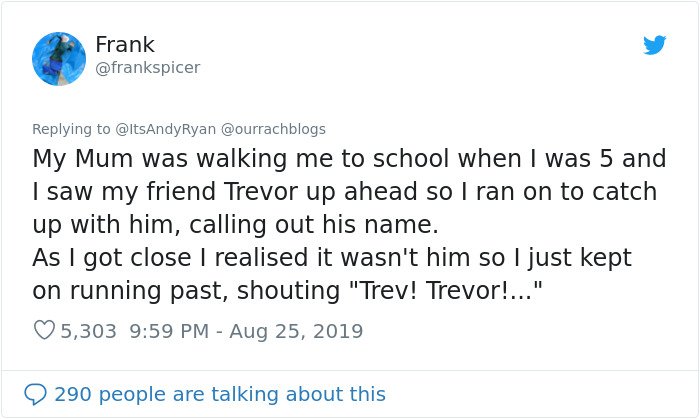Click the 5,303 likes count
The width and height of the screenshot is (700, 419).
coord(88,331)
